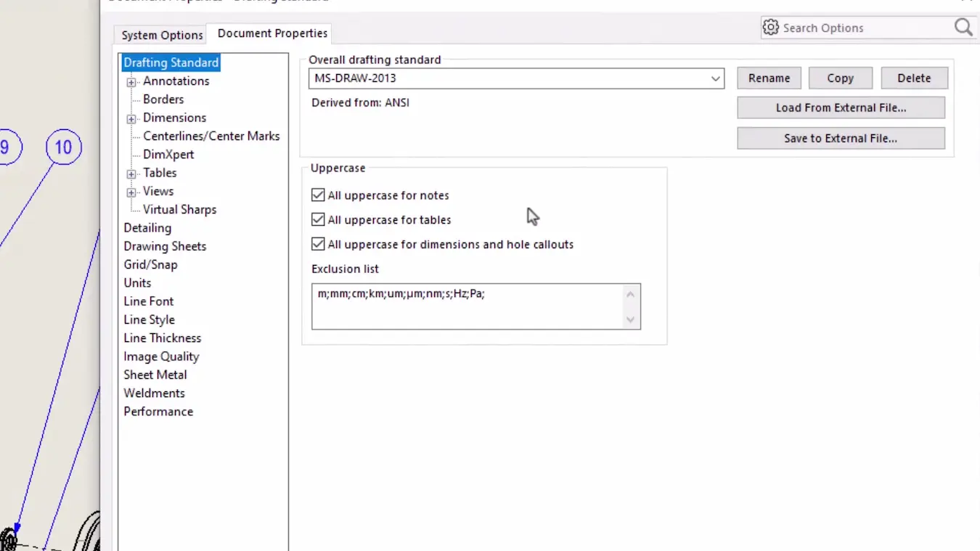Click the gear icon in Search Options

coord(770,28)
